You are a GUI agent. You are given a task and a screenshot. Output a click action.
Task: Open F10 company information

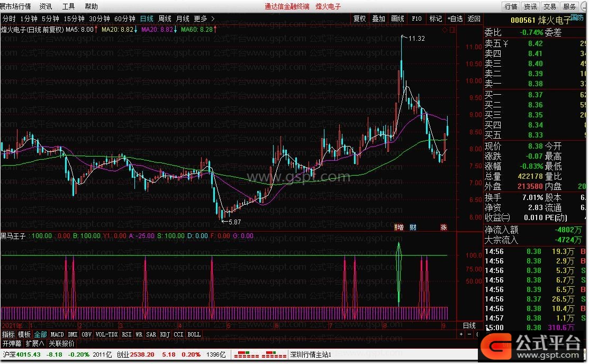[x=416, y=19]
